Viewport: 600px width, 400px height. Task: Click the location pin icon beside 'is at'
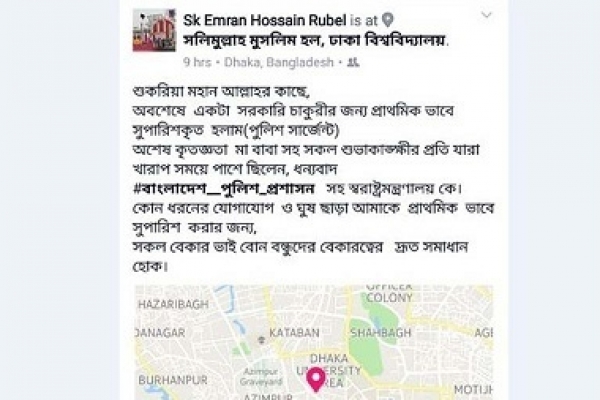tap(388, 20)
